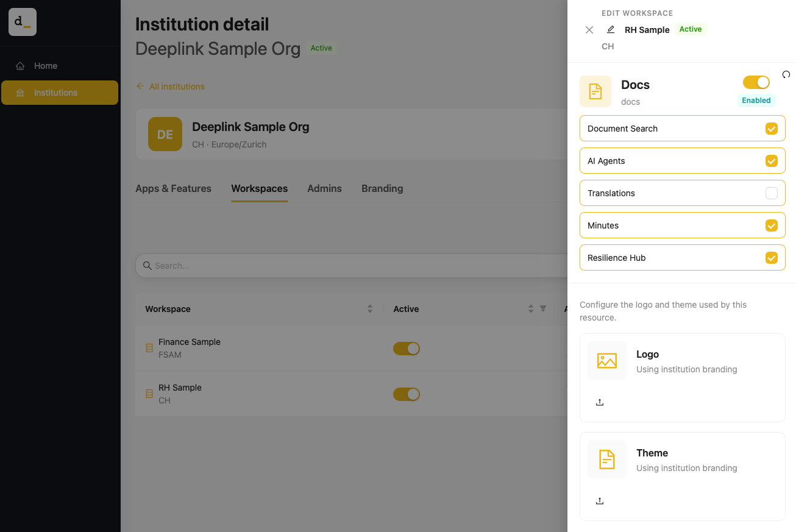Close the Edit Workspace panel

point(589,30)
